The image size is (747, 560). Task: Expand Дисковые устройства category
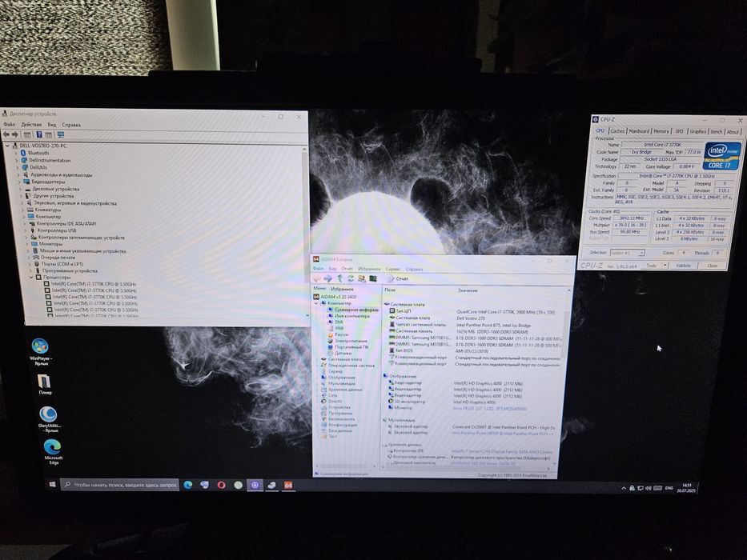point(20,189)
